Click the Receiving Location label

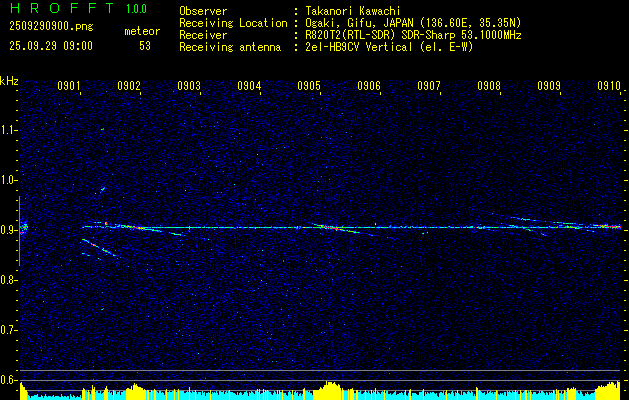click(x=233, y=23)
